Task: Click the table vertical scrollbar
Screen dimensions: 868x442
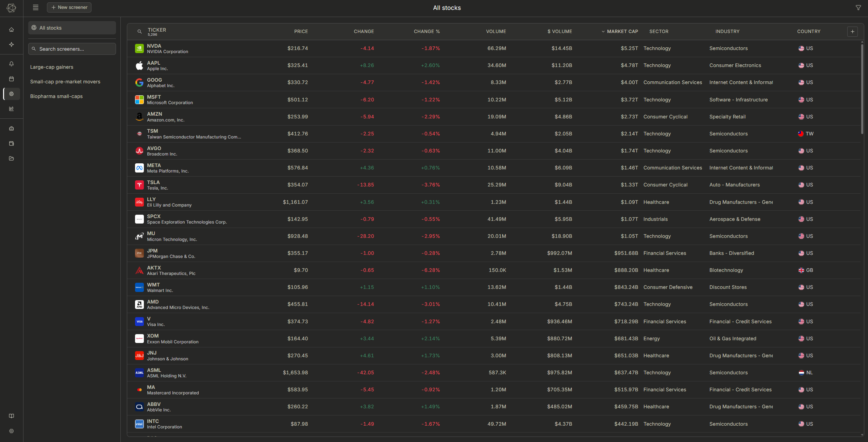Action: (x=862, y=88)
